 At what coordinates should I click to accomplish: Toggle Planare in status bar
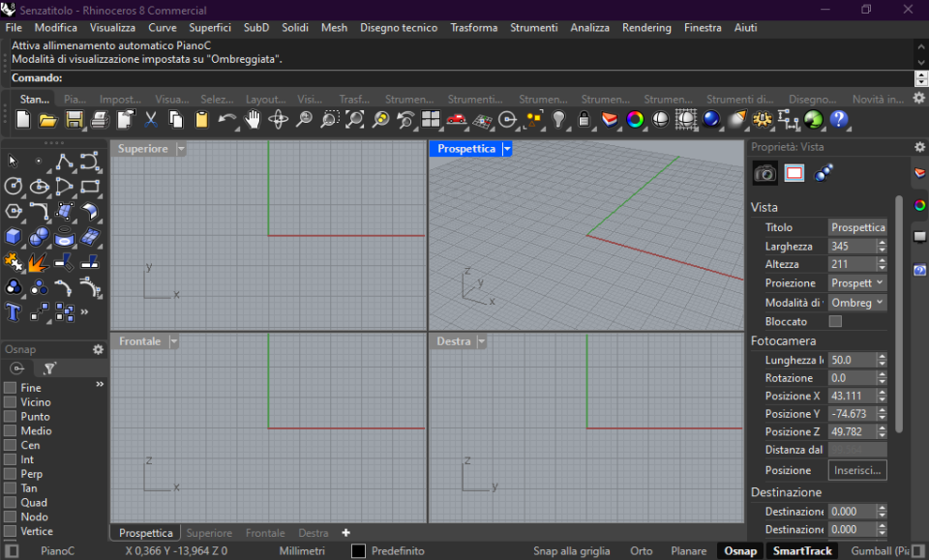pos(688,551)
